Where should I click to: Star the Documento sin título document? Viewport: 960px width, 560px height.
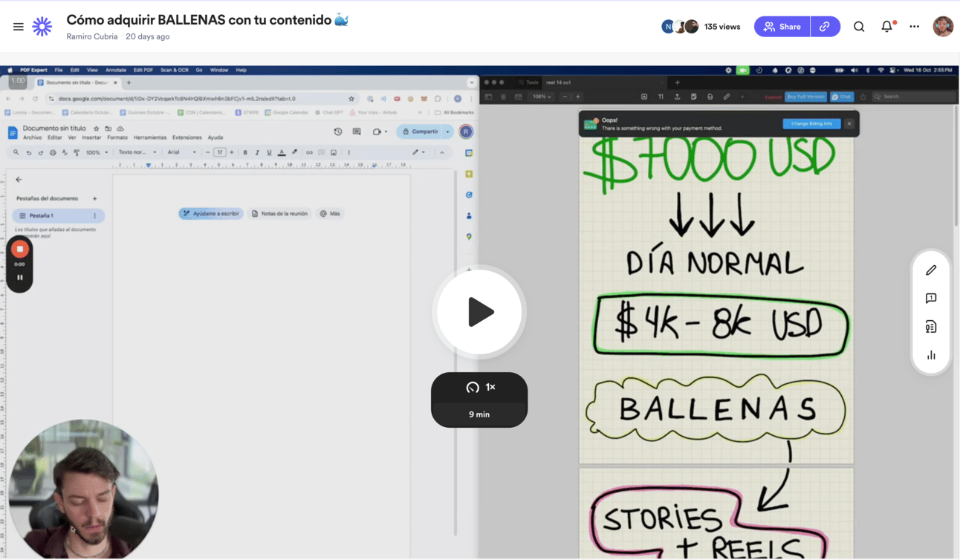(x=96, y=128)
